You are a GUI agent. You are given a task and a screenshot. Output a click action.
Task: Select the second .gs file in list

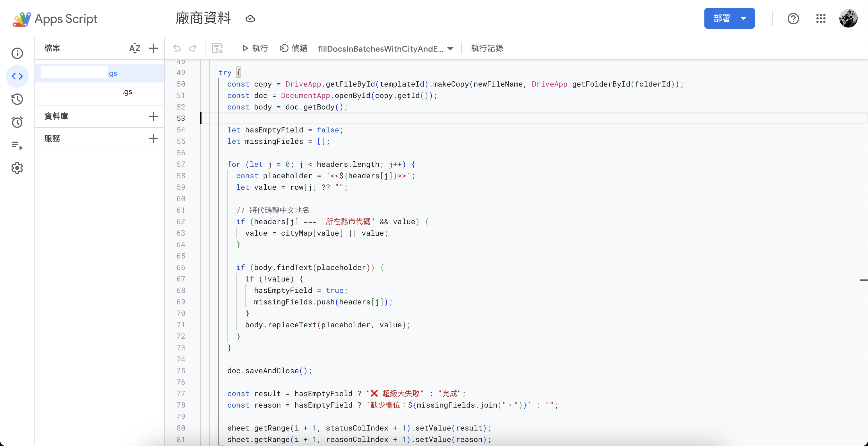click(127, 91)
